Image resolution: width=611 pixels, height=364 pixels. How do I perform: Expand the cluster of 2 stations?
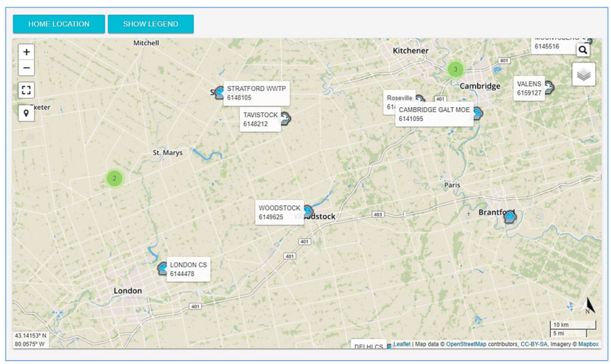coord(114,178)
